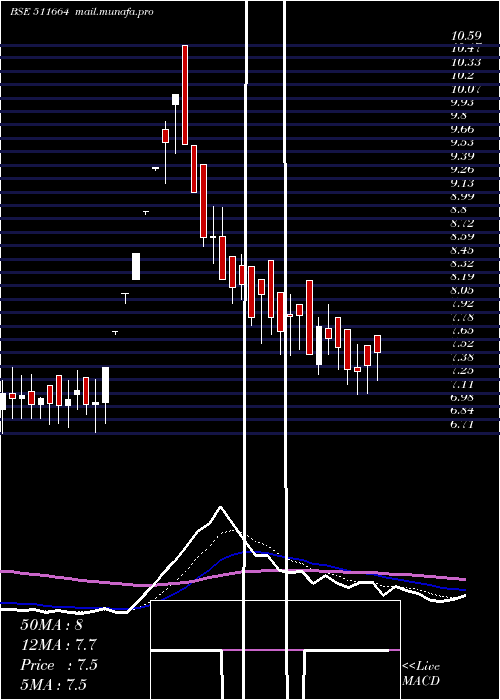Select the 6.71 price axis label
Image resolution: width=500 pixels, height=700 pixels.
point(462,424)
